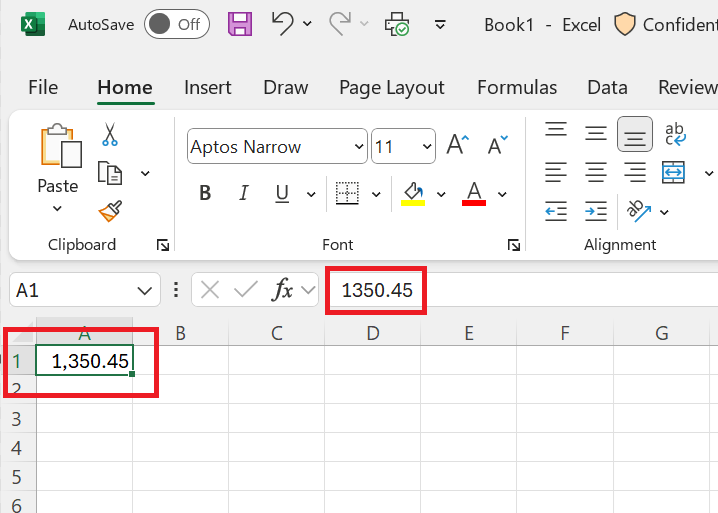Open the font color palette dropdown
Viewport: 718px width, 513px height.
[x=502, y=194]
